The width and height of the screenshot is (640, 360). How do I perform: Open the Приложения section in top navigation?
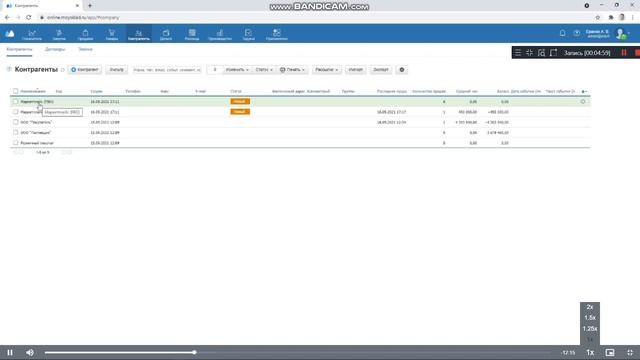coord(277,34)
